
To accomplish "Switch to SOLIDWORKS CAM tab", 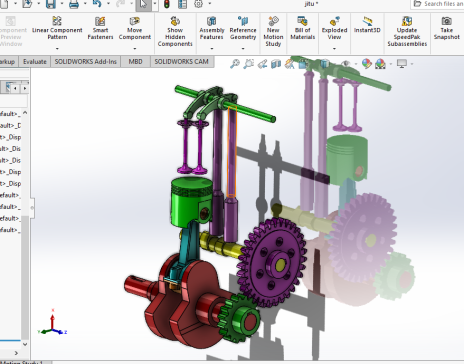I will (181, 62).
